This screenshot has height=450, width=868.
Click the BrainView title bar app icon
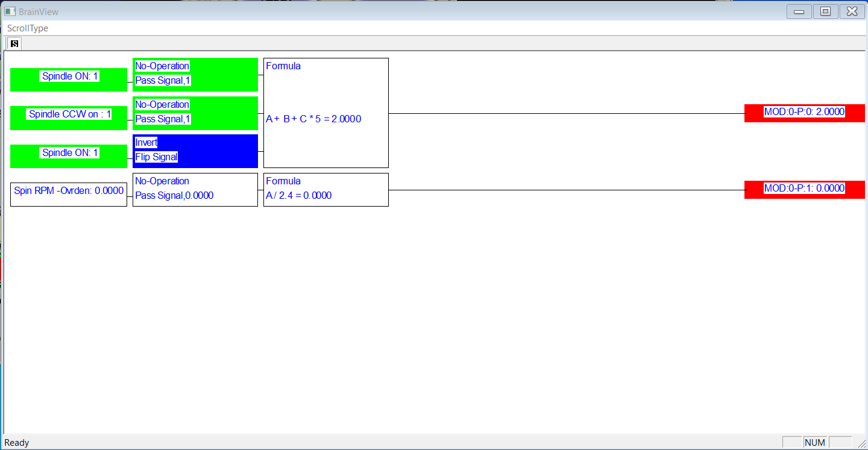point(10,11)
